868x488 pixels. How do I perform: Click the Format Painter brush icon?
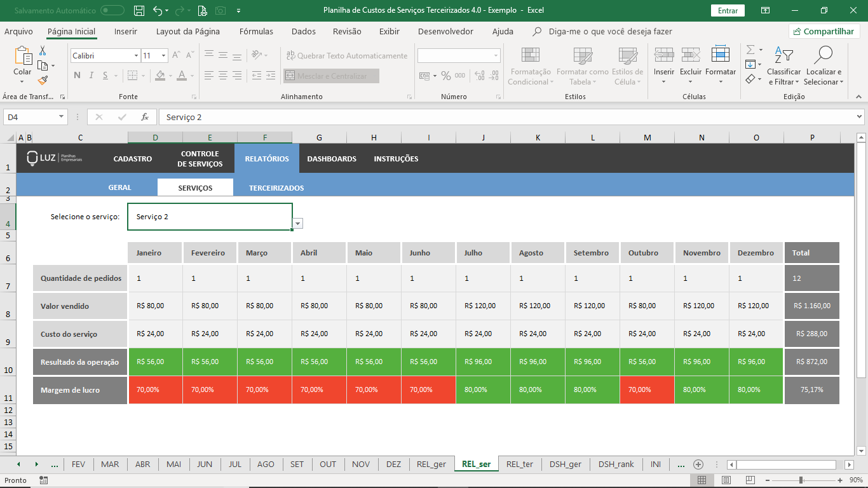43,81
